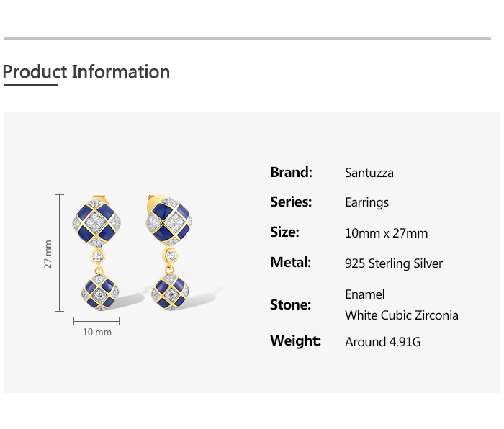Click the 925 Sterling Silver text
Screen dimensions: 504x429
(x=394, y=263)
